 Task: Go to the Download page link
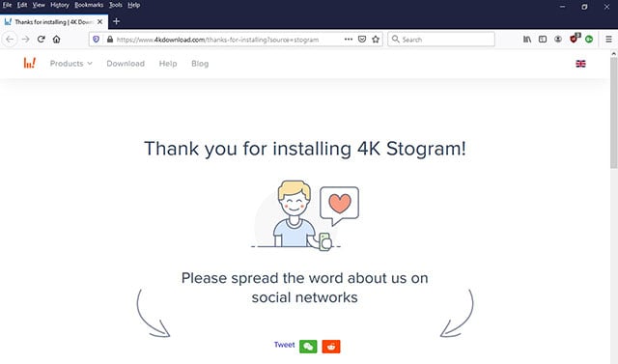click(126, 64)
